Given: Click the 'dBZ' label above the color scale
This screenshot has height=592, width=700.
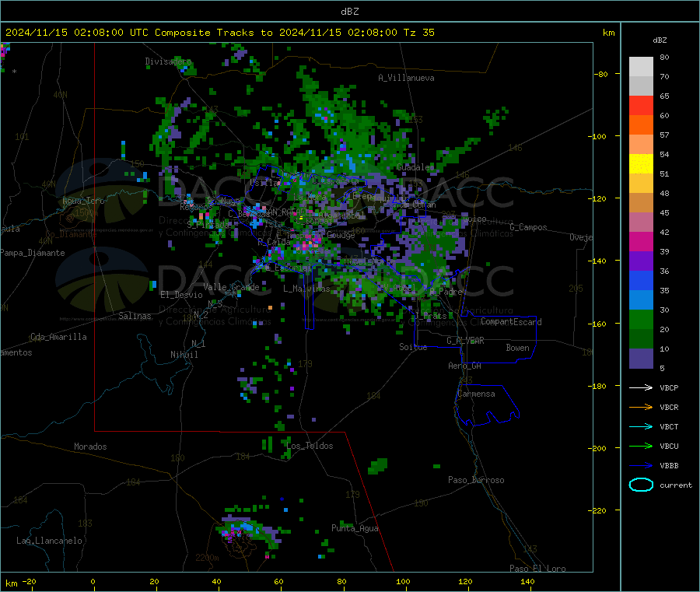Looking at the screenshot, I should [660, 40].
